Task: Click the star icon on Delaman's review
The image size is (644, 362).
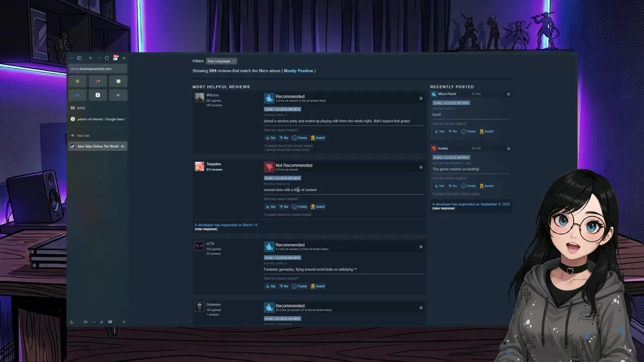Action: point(421,307)
